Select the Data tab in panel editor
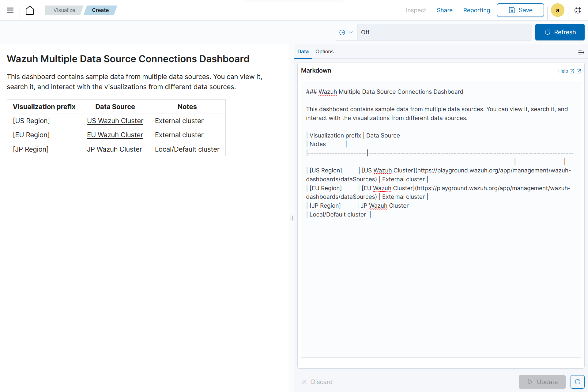This screenshot has width=588, height=392. tap(303, 52)
